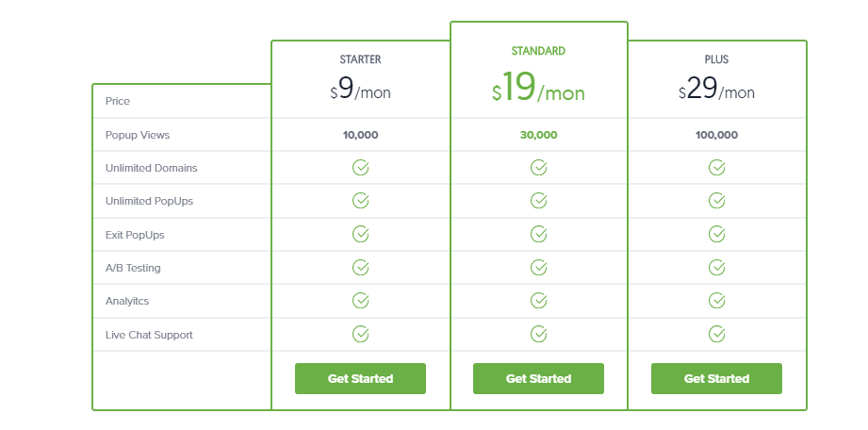
Task: Click Plus plan A/B Testing checkmark icon
Action: tap(717, 268)
